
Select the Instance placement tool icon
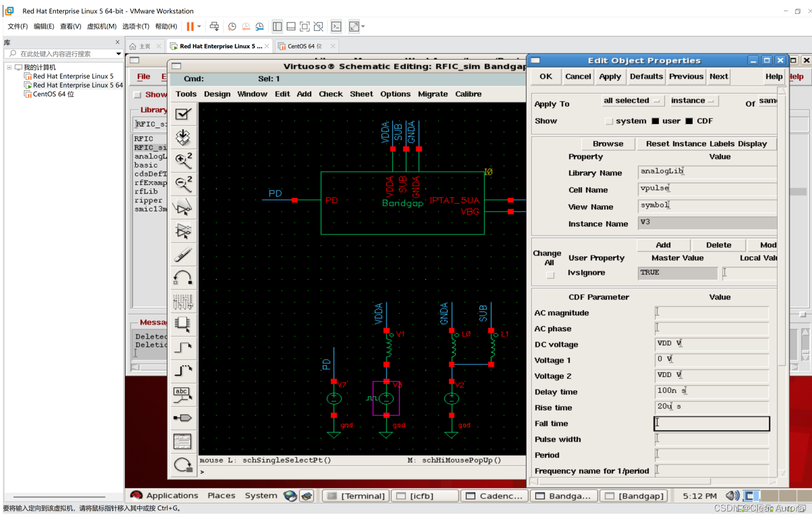coord(183,323)
